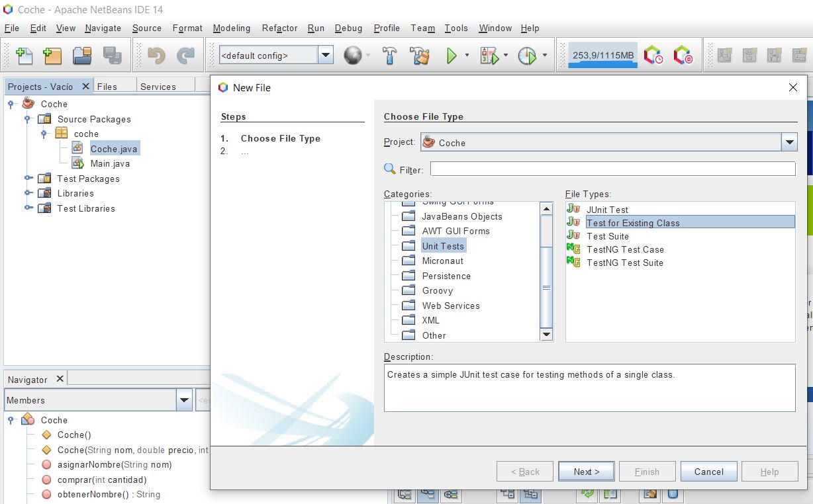Screen dimensions: 813x504
Task: Click the Clean and Build icon
Action: 420,56
